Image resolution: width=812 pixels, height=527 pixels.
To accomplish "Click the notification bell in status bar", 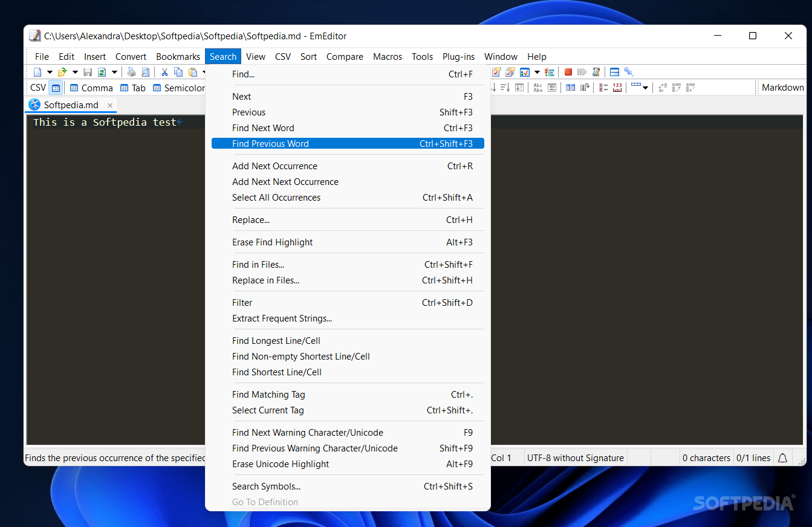I will (x=782, y=458).
